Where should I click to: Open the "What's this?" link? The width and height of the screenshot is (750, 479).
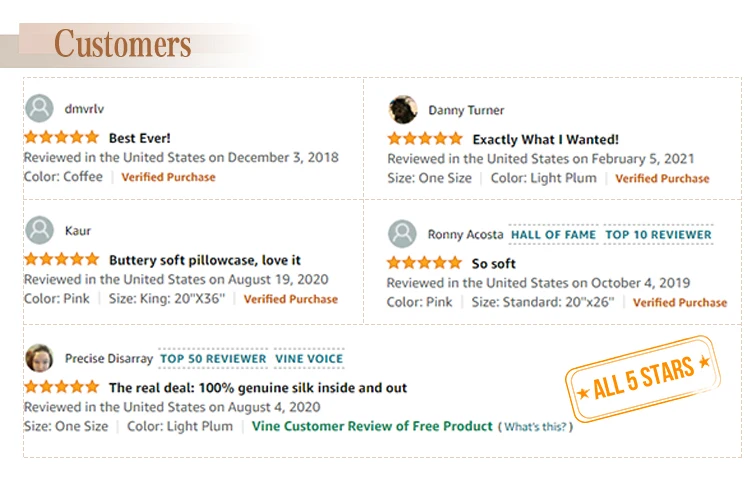(536, 427)
